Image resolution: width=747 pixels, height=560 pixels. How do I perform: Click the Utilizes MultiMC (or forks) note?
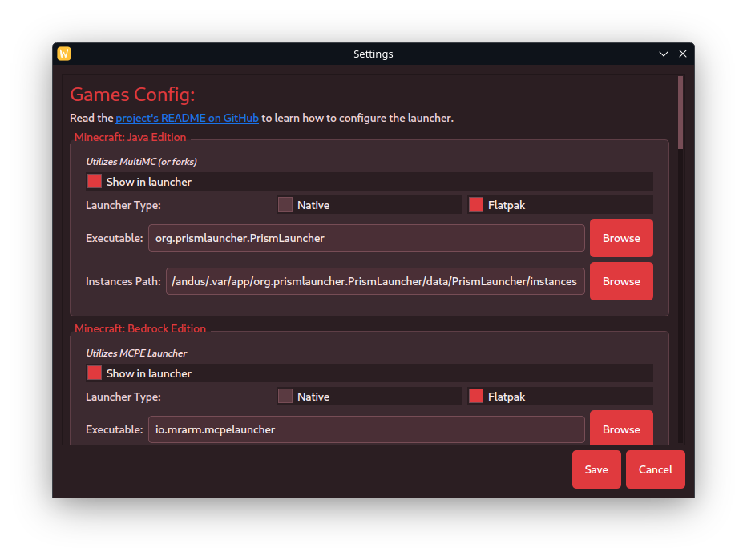(x=142, y=161)
